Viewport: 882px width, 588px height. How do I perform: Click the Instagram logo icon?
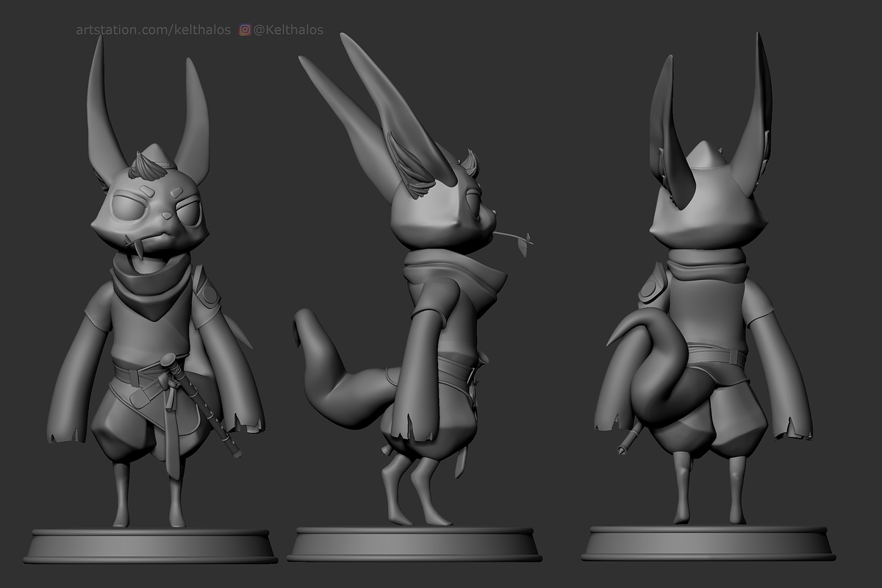[245, 30]
